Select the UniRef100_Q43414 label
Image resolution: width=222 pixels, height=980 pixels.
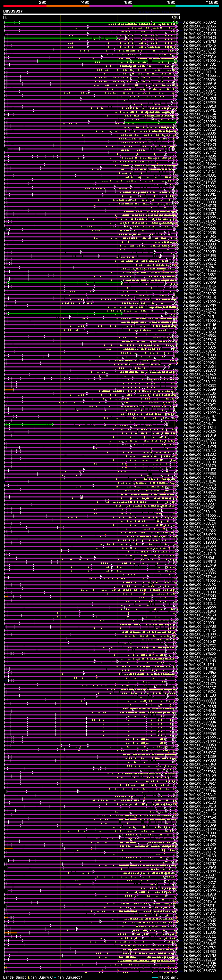click(199, 172)
